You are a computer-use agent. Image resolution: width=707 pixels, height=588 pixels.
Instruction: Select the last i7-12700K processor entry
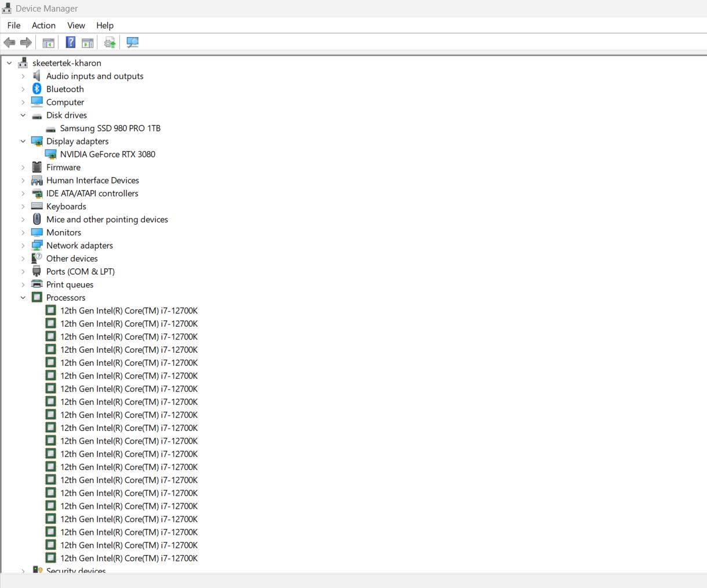pyautogui.click(x=129, y=558)
